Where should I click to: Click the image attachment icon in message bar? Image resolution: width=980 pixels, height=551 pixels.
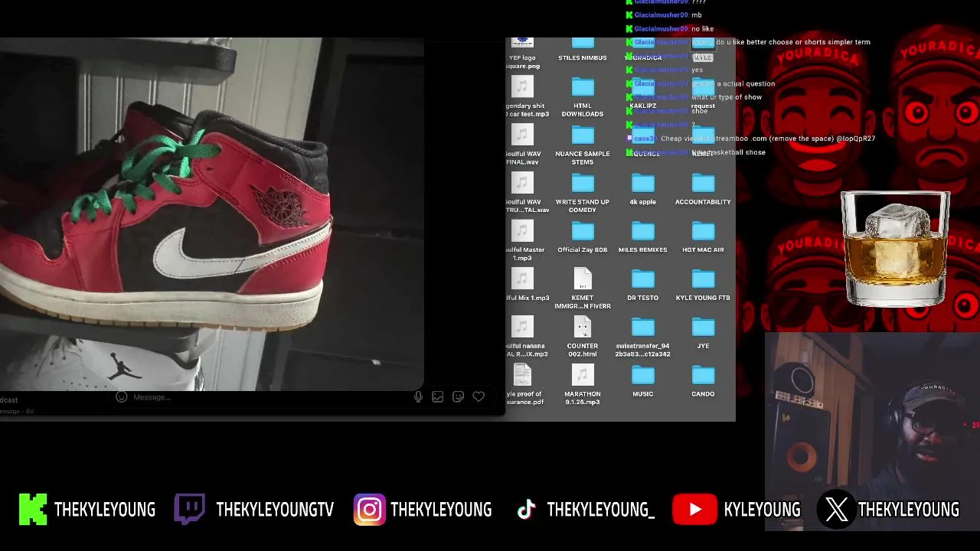pos(438,396)
